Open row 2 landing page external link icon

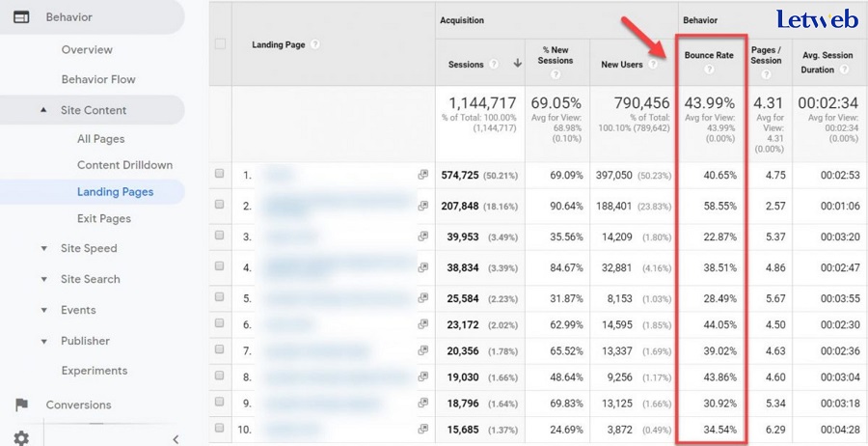423,206
